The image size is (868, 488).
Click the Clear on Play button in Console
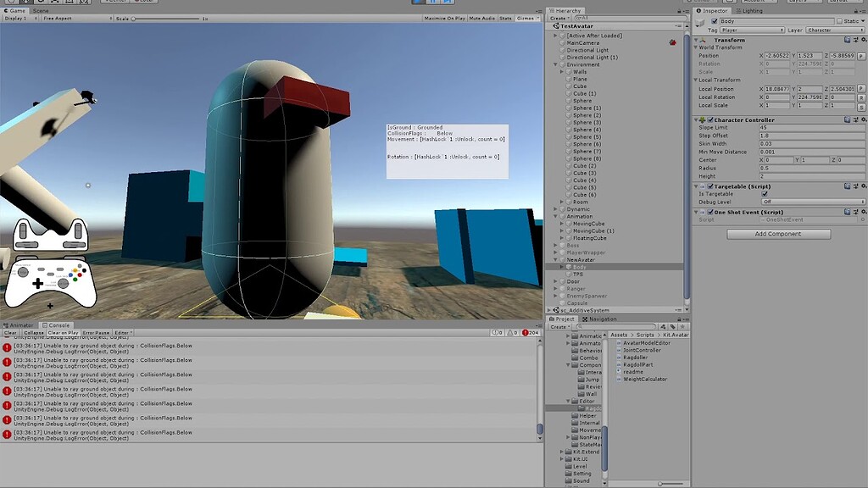(63, 331)
